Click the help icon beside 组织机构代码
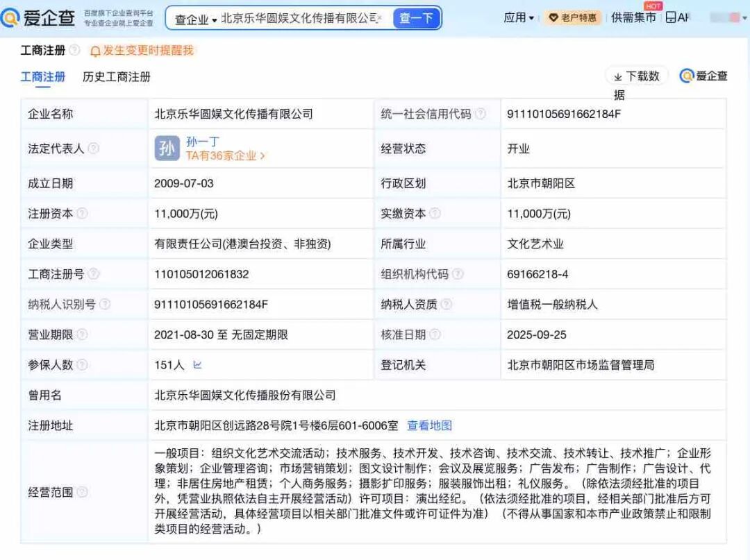750x560 pixels. [458, 274]
